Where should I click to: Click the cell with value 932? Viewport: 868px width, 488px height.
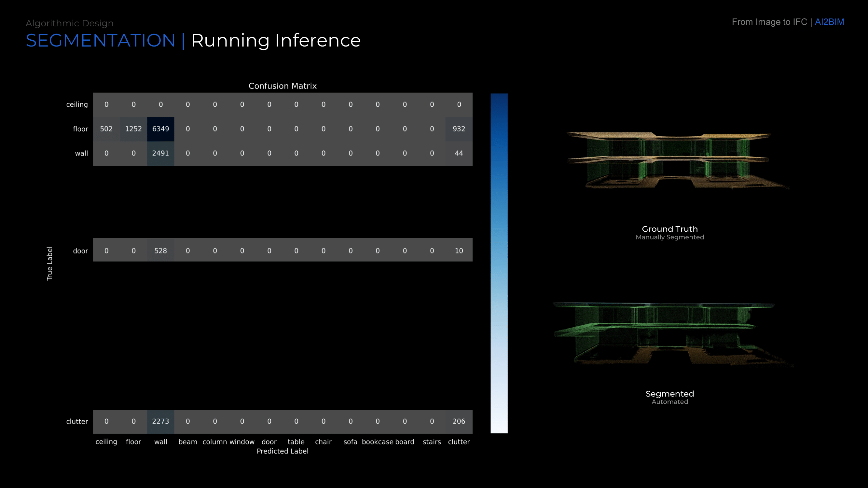click(459, 129)
